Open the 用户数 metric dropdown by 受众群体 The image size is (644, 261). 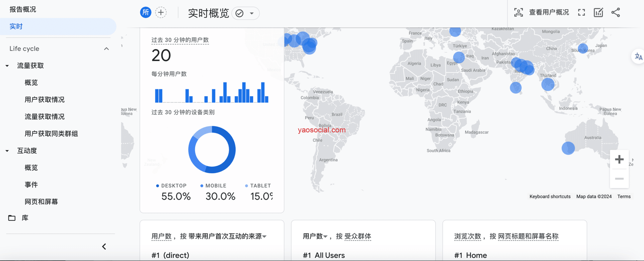coord(325,236)
